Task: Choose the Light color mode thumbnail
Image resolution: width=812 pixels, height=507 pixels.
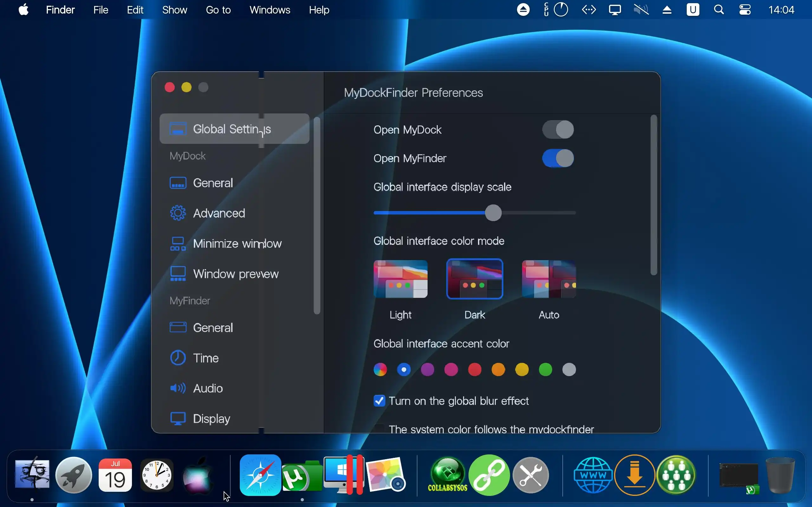Action: [400, 279]
